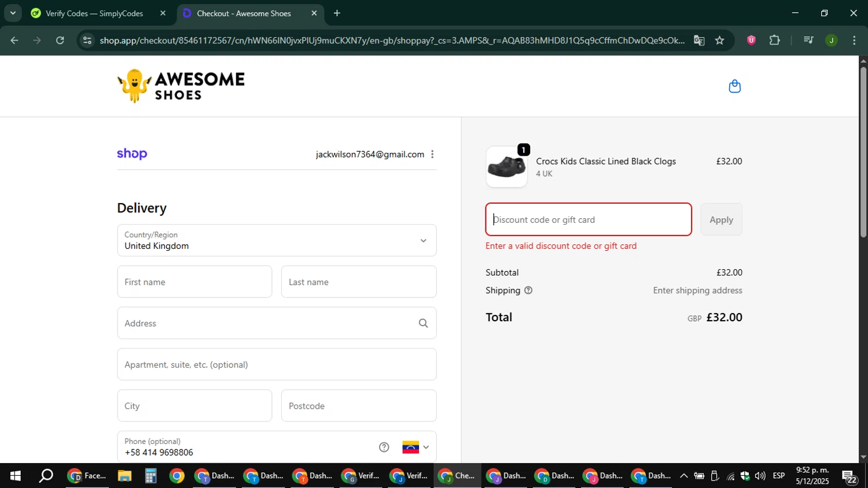View site information icon in address bar
This screenshot has height=488, width=868.
point(87,40)
